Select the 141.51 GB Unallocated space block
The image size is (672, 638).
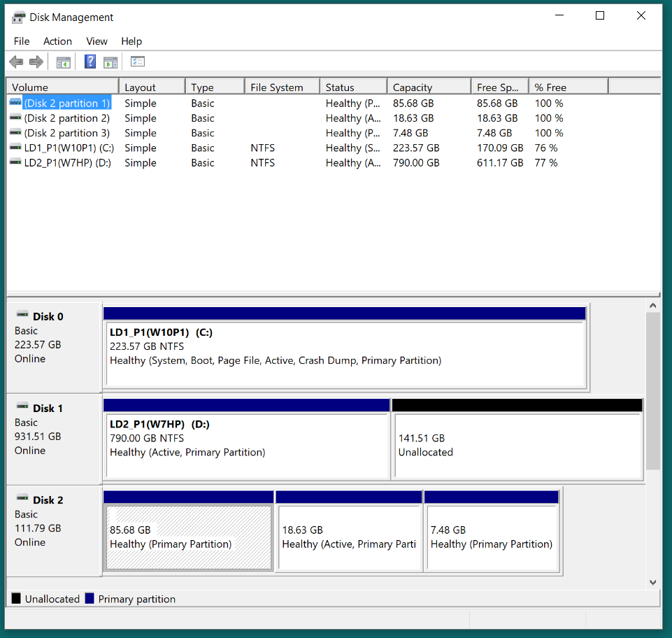[517, 446]
